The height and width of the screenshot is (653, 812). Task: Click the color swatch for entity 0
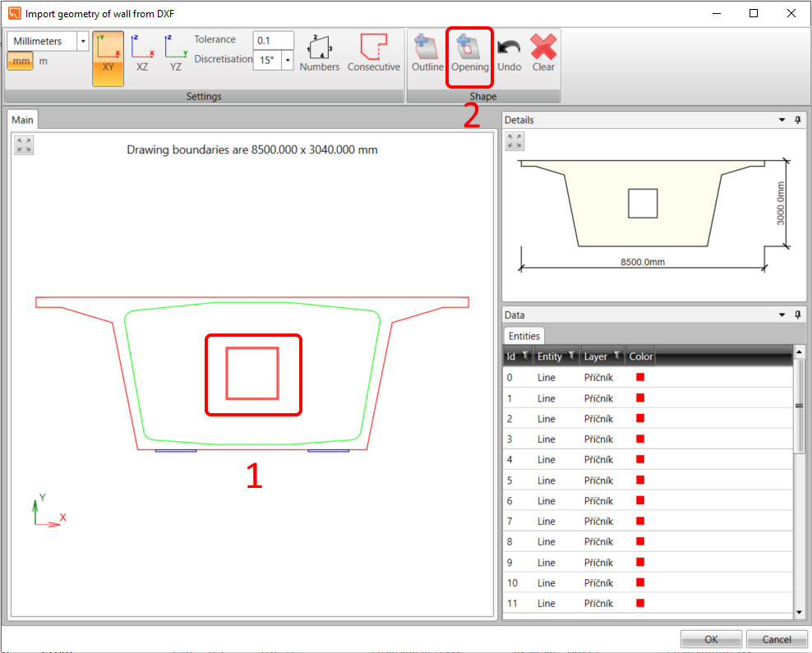coord(639,377)
